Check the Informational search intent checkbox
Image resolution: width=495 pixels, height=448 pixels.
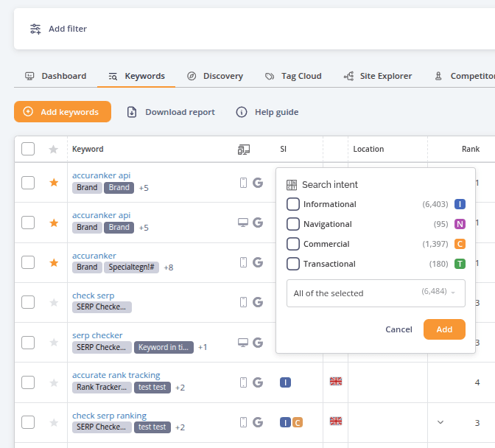click(x=293, y=204)
